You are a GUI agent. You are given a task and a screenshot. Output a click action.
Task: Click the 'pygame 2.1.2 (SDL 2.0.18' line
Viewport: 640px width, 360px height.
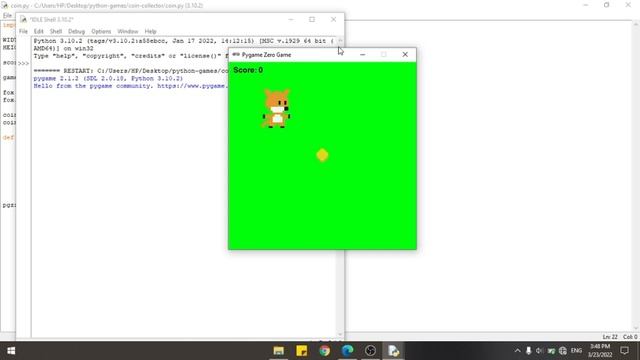point(108,78)
